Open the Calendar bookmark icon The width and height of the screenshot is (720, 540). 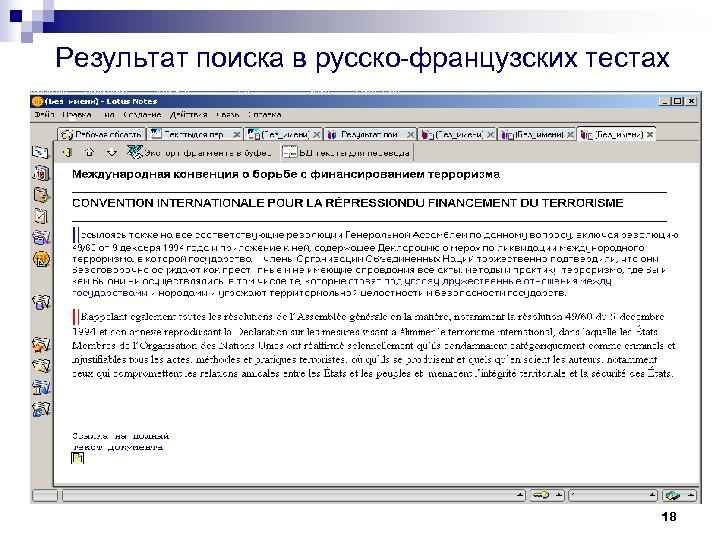coord(41,174)
